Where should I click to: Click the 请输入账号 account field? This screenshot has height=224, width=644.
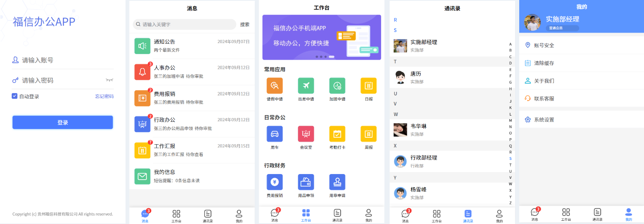click(63, 60)
